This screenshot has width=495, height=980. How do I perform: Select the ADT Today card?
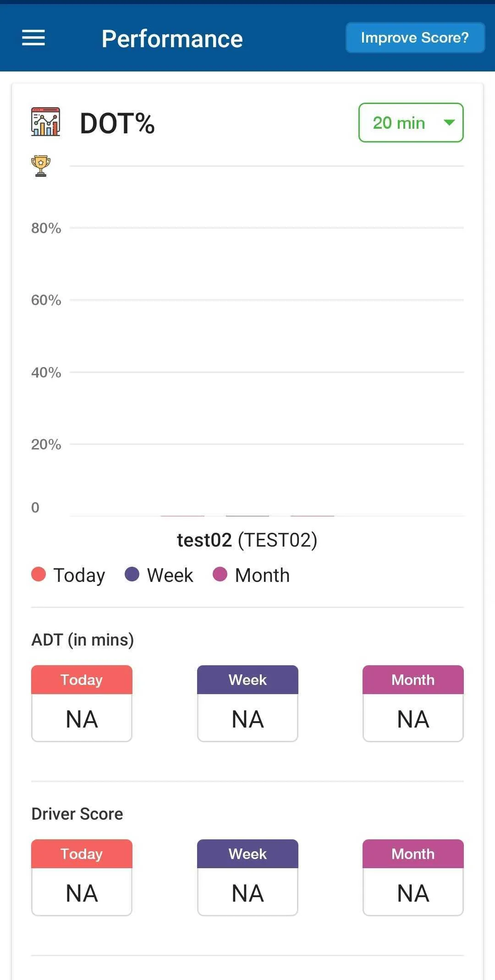tap(82, 703)
